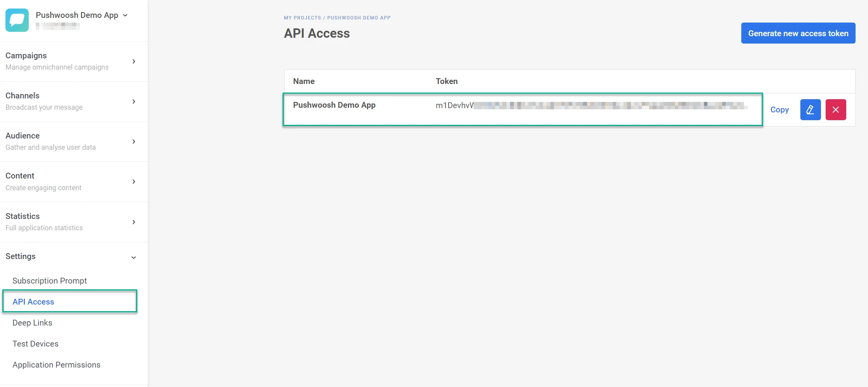The height and width of the screenshot is (387, 868).
Task: Open Subscription Prompt settings
Action: coord(49,280)
